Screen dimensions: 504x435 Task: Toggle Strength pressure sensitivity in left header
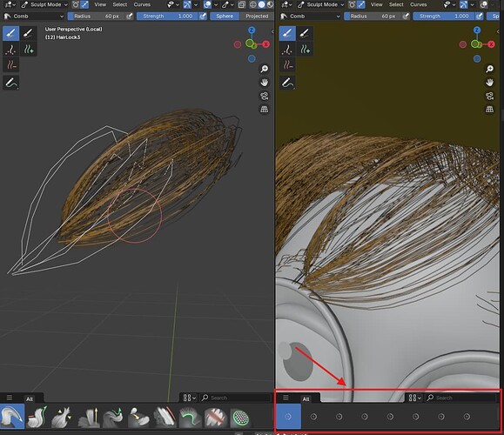(203, 16)
